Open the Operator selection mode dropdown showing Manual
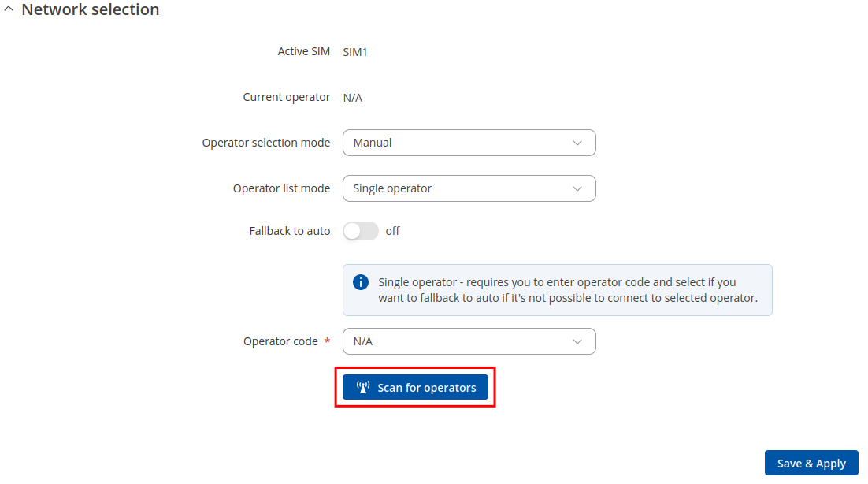Viewport: 868px width, 484px height. pos(469,143)
